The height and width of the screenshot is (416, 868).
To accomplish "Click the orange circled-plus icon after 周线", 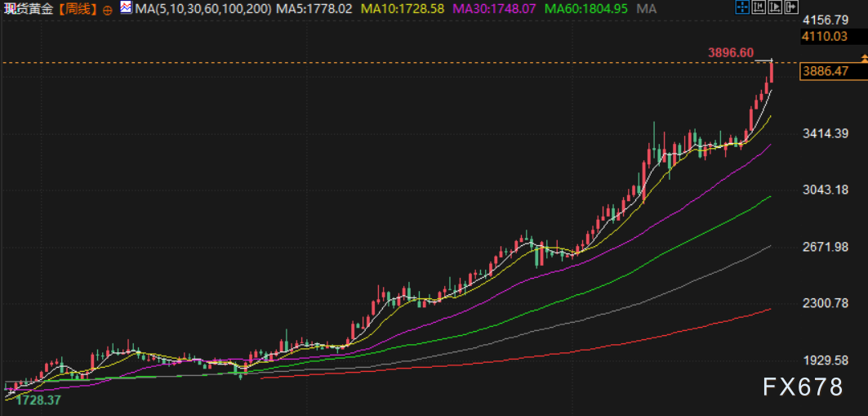I will (108, 9).
